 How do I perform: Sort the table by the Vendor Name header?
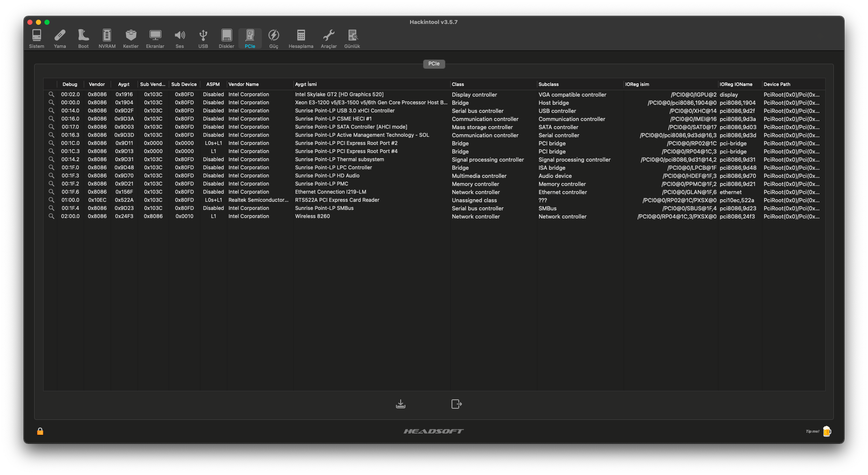coord(243,84)
